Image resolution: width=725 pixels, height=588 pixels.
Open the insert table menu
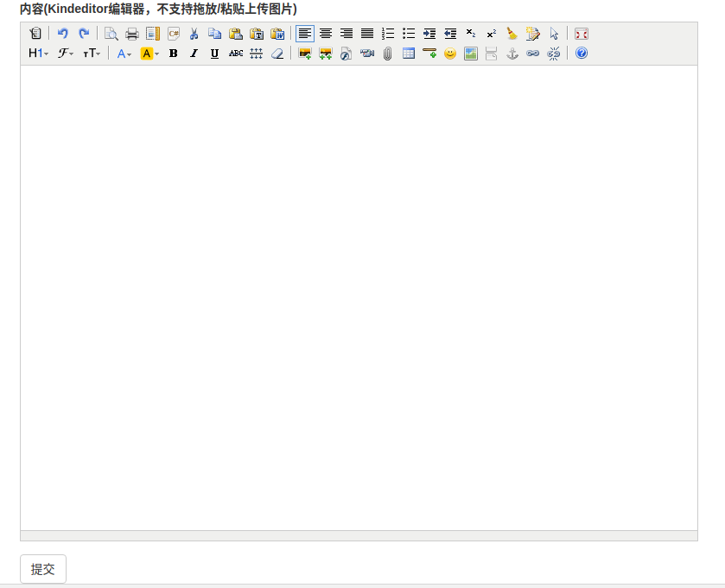[x=409, y=54]
